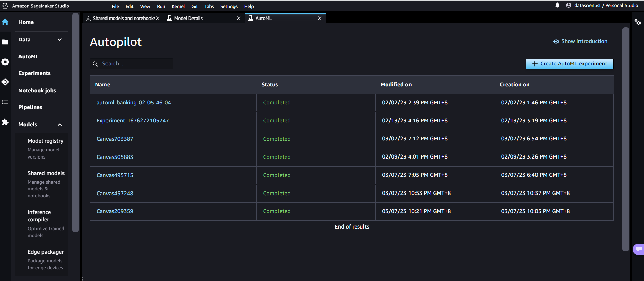Open the extensions puzzle icon
Viewport: 644px width, 281px height.
pyautogui.click(x=5, y=122)
